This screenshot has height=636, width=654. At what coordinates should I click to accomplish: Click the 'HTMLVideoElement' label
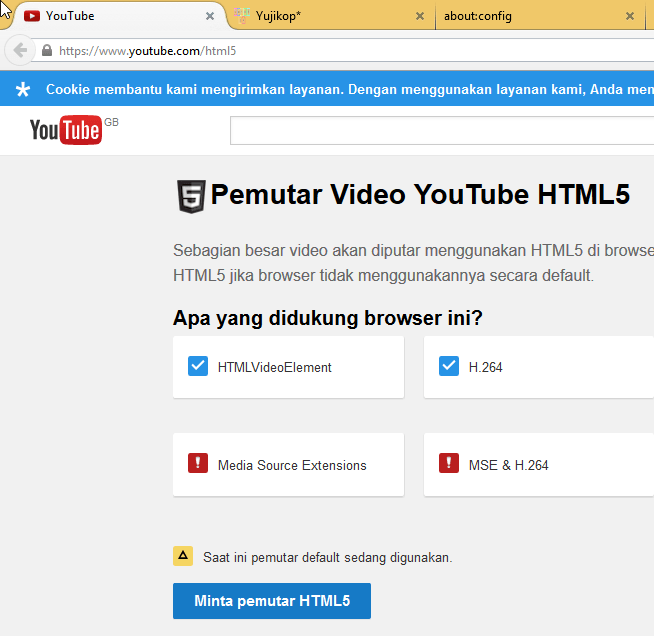click(x=274, y=367)
